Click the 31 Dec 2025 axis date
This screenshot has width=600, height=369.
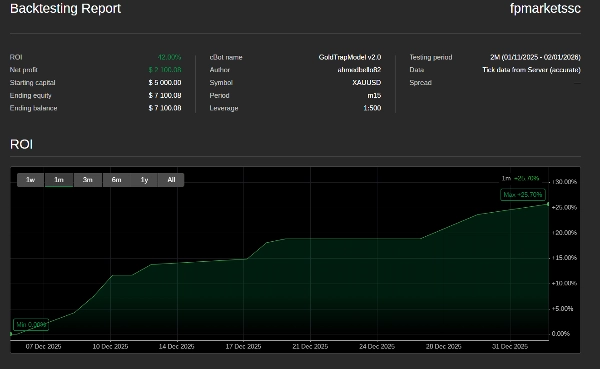coord(510,346)
